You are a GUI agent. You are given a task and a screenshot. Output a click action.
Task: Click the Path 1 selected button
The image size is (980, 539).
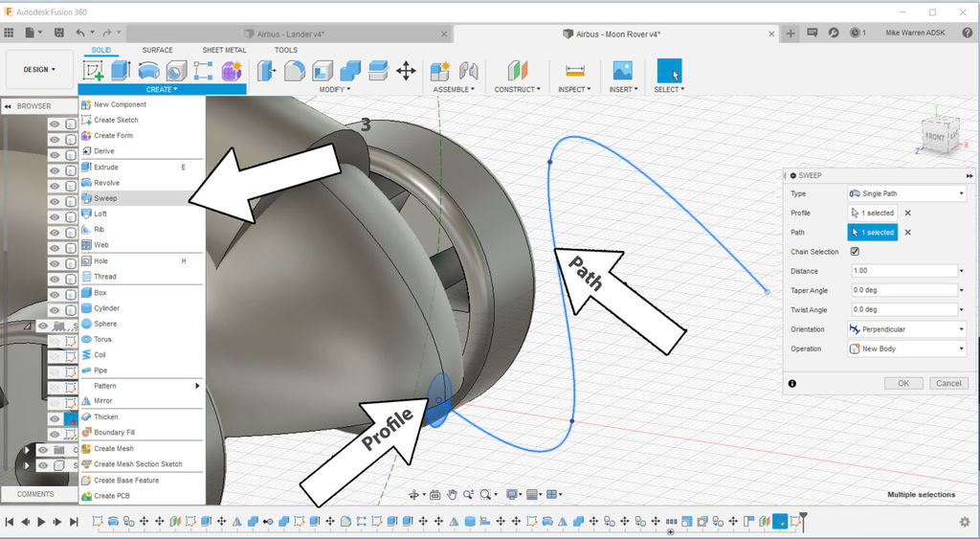tap(873, 233)
